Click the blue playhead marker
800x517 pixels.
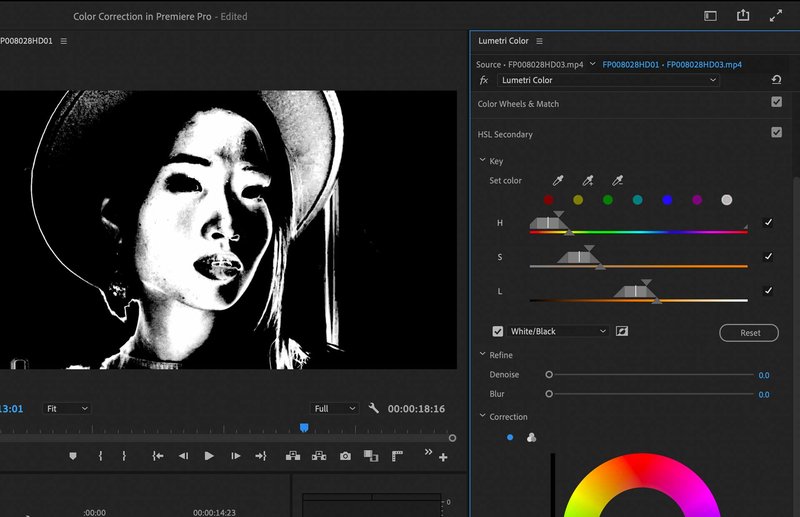[304, 428]
